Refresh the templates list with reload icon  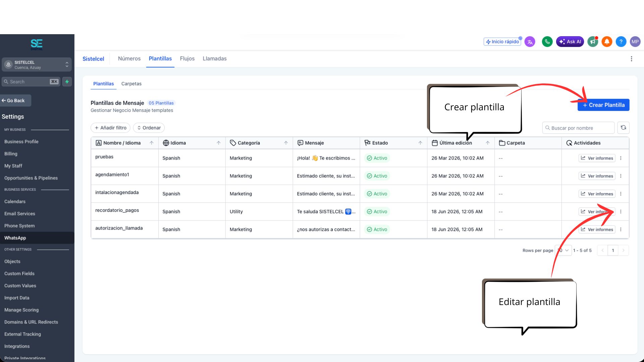pos(623,128)
